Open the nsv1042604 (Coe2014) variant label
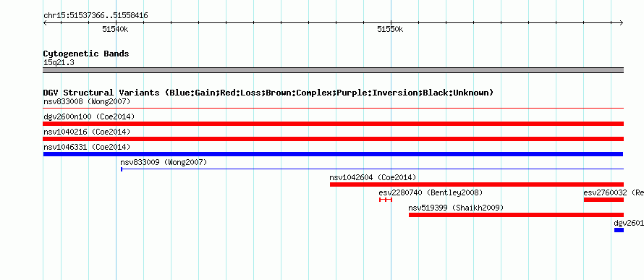 373,177
